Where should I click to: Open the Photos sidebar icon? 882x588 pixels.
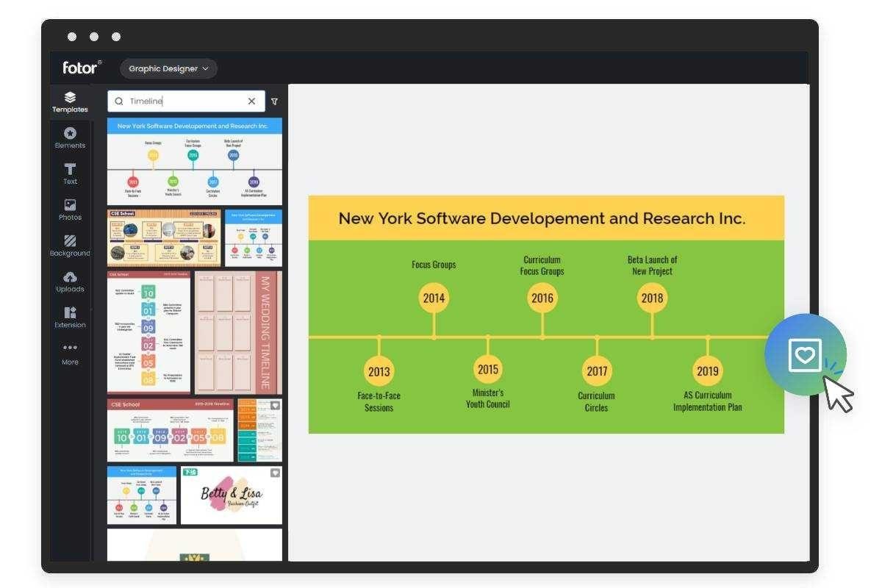coord(70,210)
